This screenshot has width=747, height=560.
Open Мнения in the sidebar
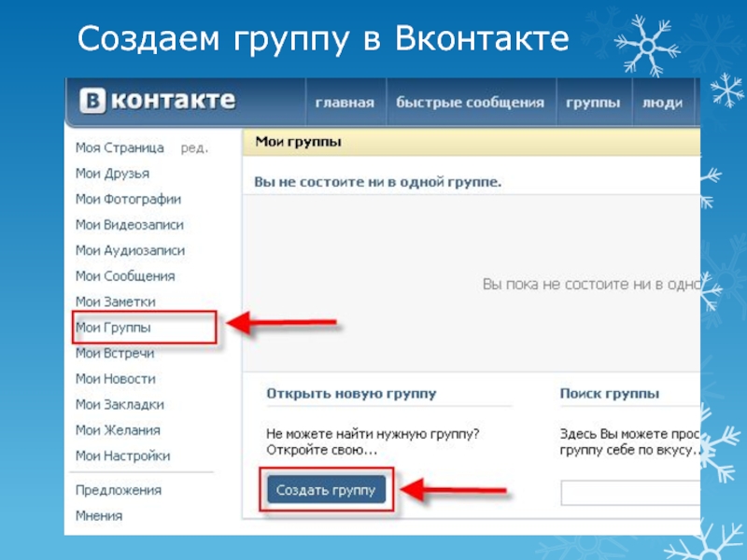pyautogui.click(x=99, y=516)
